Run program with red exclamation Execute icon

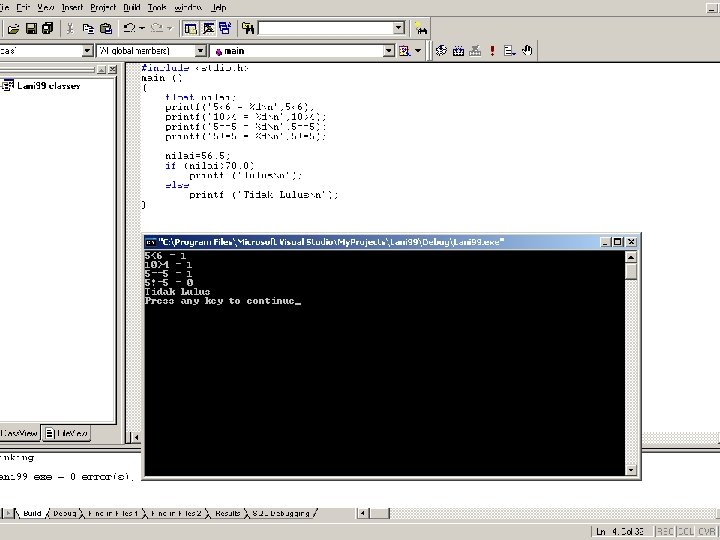492,51
